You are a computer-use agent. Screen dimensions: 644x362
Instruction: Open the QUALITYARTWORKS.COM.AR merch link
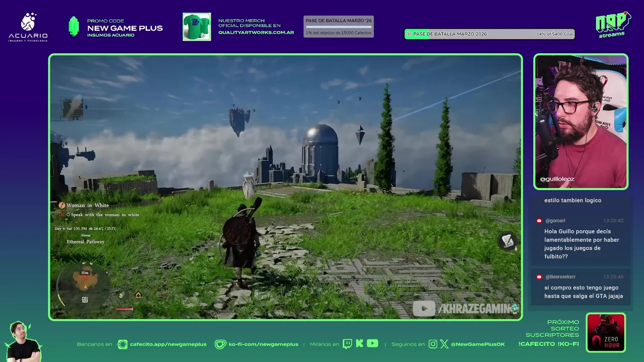(x=256, y=33)
